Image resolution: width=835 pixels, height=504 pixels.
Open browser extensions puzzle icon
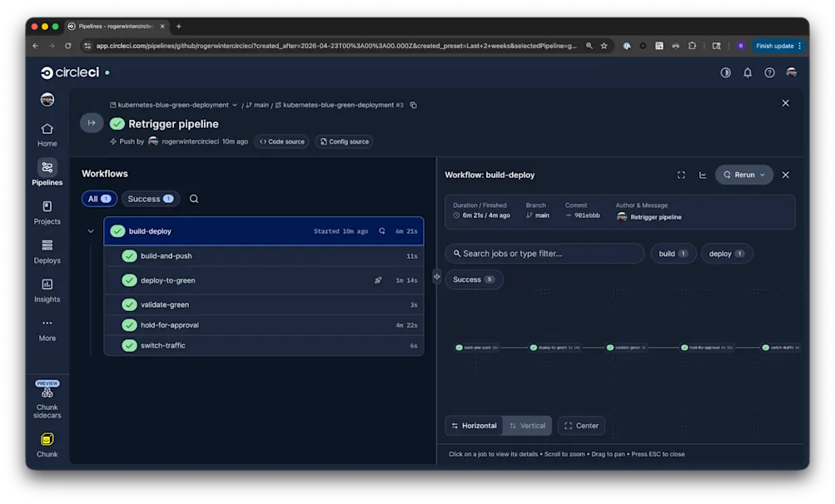point(693,46)
